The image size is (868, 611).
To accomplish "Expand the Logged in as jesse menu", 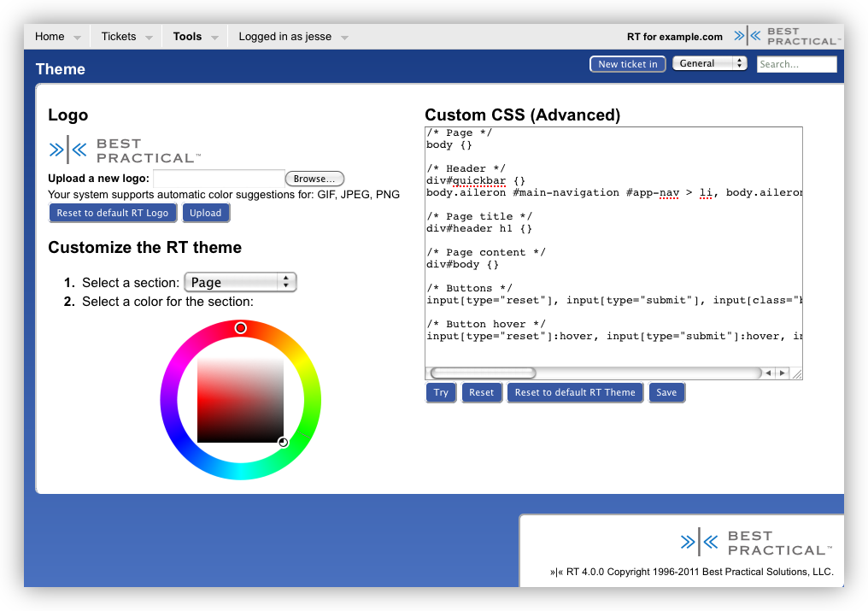I will [286, 36].
